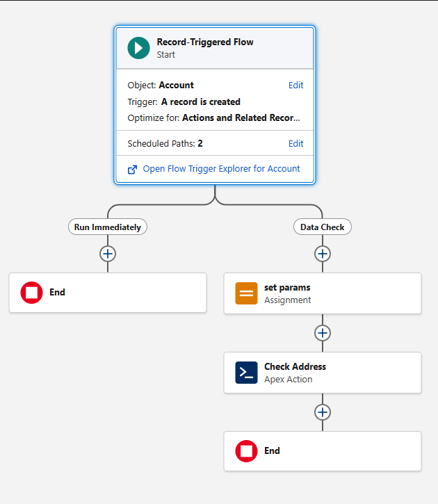Open Flow Trigger Explorer for Account
438x504 pixels.
pos(221,169)
